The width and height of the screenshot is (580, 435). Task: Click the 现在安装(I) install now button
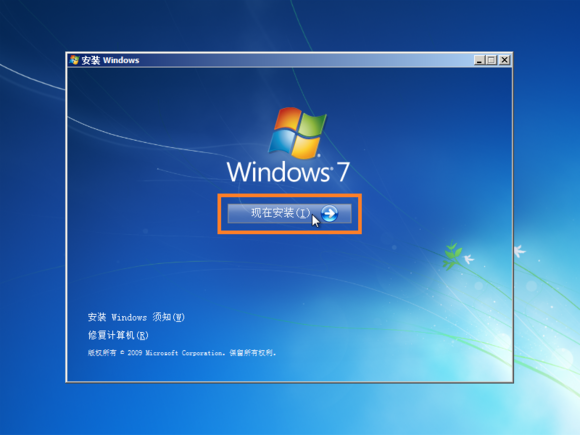tap(289, 213)
